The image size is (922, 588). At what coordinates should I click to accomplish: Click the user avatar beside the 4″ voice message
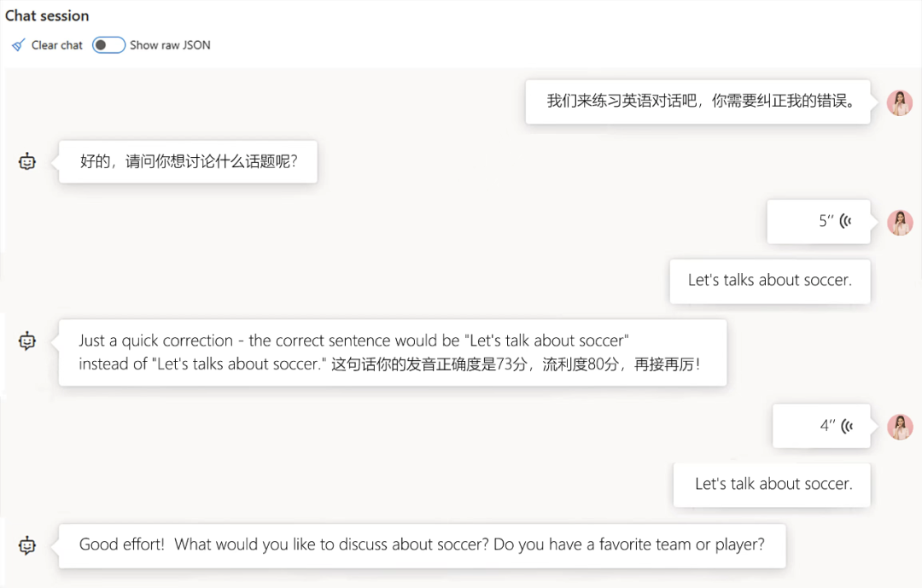click(900, 427)
